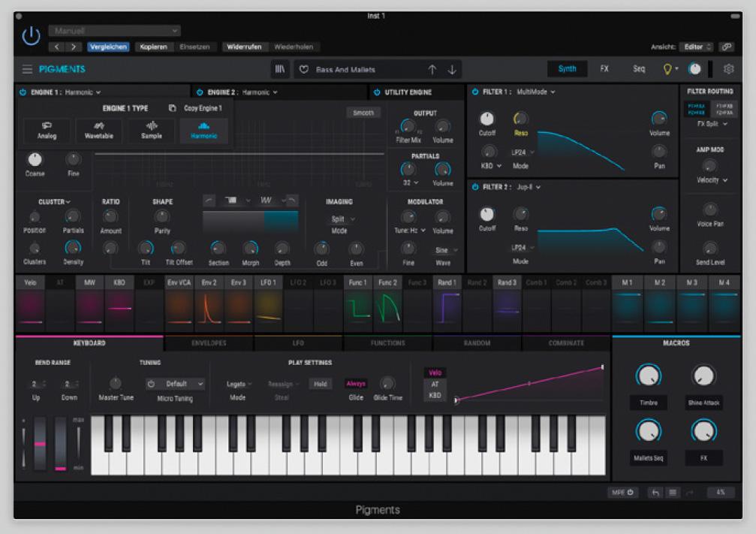Viewport: 756px width, 534px height.
Task: Click the Shine Attack macro knob
Action: (x=703, y=376)
